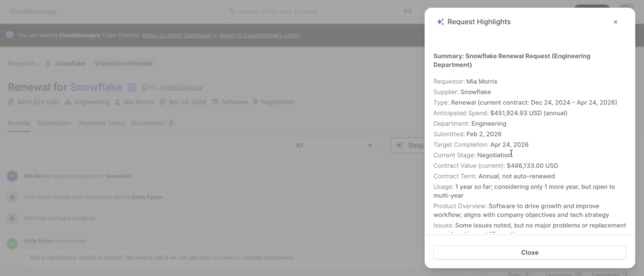This screenshot has height=276, width=644.
Task: Click the CloudVantage logo text
Action: coord(33,12)
